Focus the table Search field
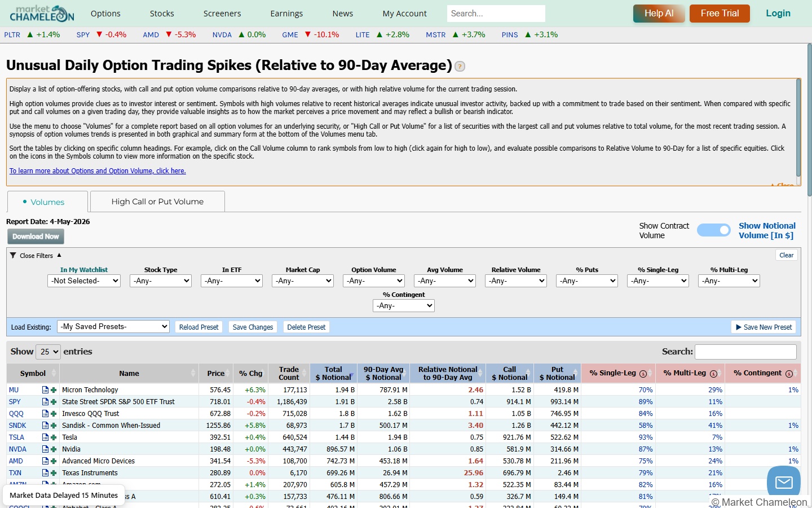 pyautogui.click(x=745, y=352)
